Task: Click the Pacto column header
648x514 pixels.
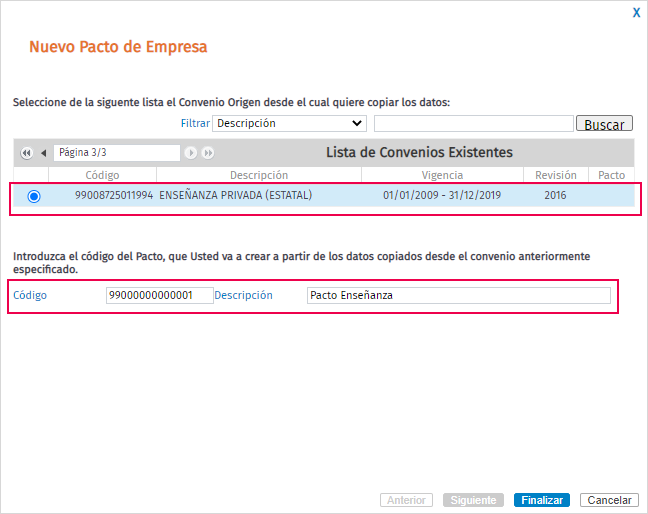Action: (x=612, y=175)
